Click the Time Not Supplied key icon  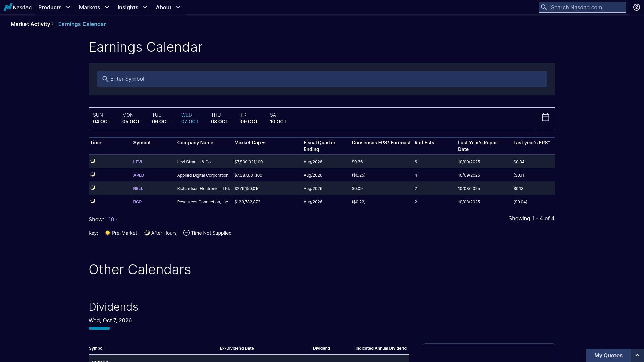[x=186, y=233]
